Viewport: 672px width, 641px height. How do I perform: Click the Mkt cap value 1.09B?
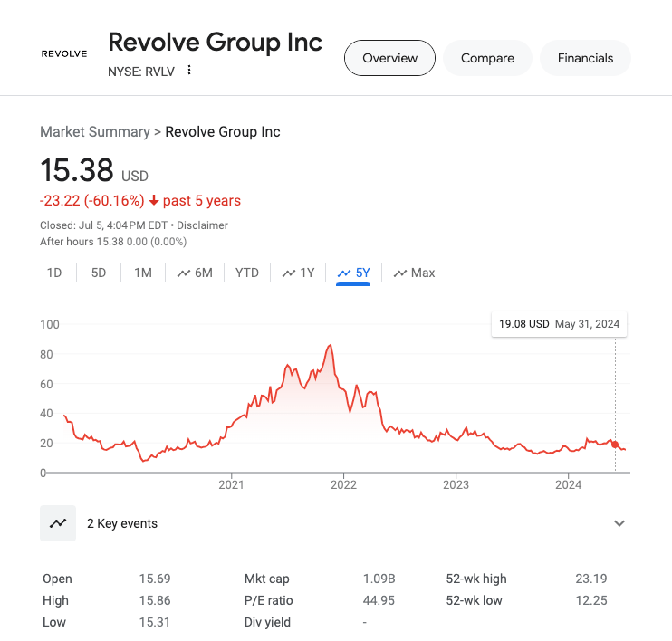[379, 579]
